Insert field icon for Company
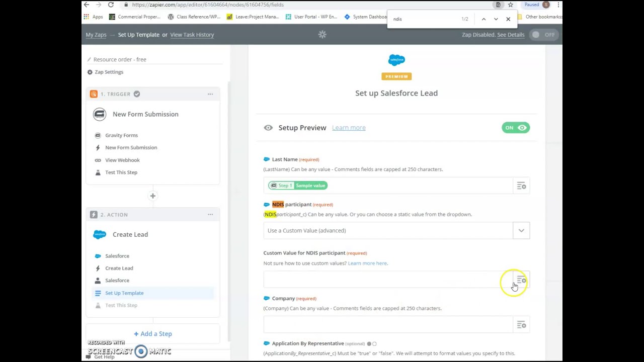This screenshot has height=362, width=644. [521, 325]
